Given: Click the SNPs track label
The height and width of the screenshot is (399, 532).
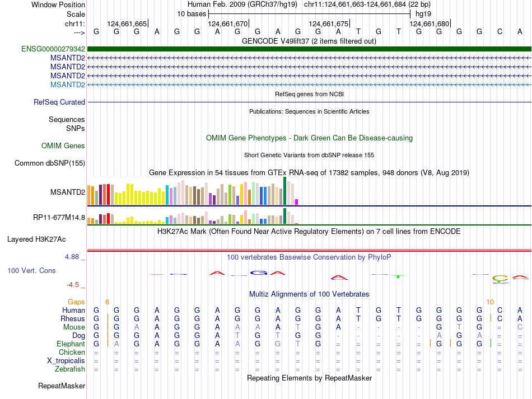Looking at the screenshot, I should point(76,129).
